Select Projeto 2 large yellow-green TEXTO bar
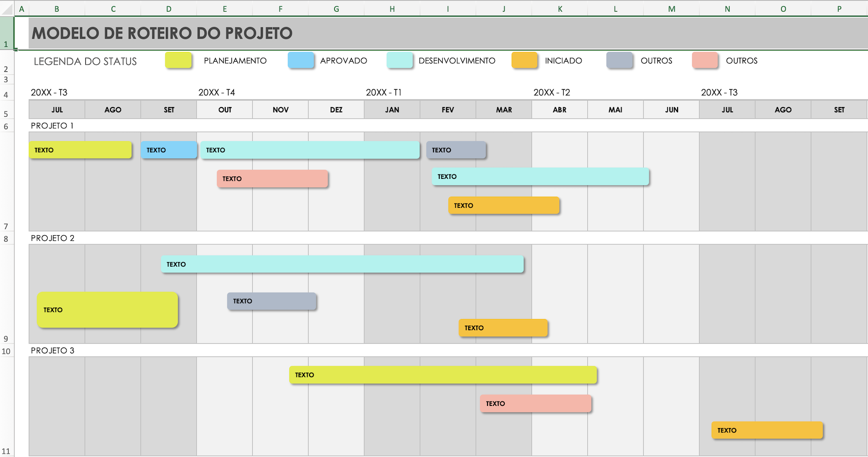 (x=108, y=310)
